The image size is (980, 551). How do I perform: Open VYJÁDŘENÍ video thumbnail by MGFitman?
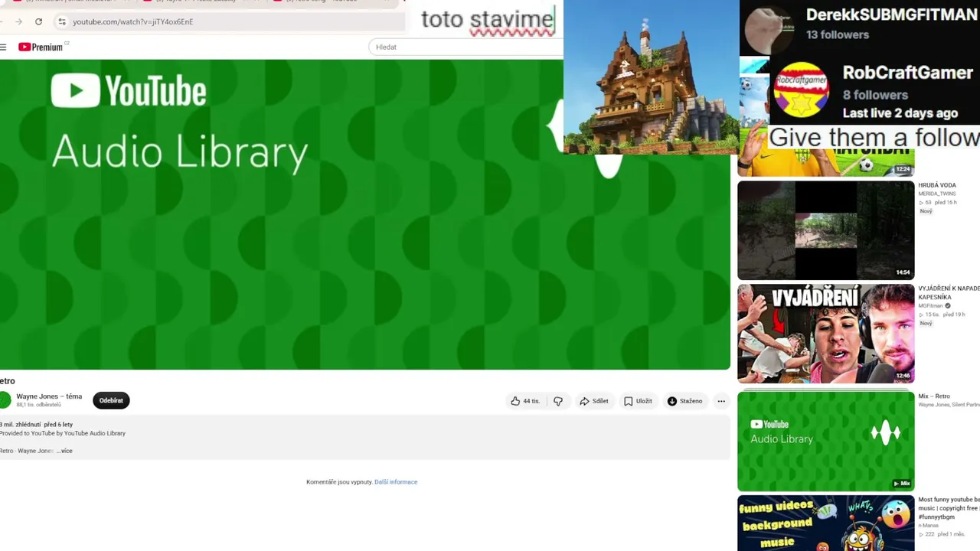(826, 334)
